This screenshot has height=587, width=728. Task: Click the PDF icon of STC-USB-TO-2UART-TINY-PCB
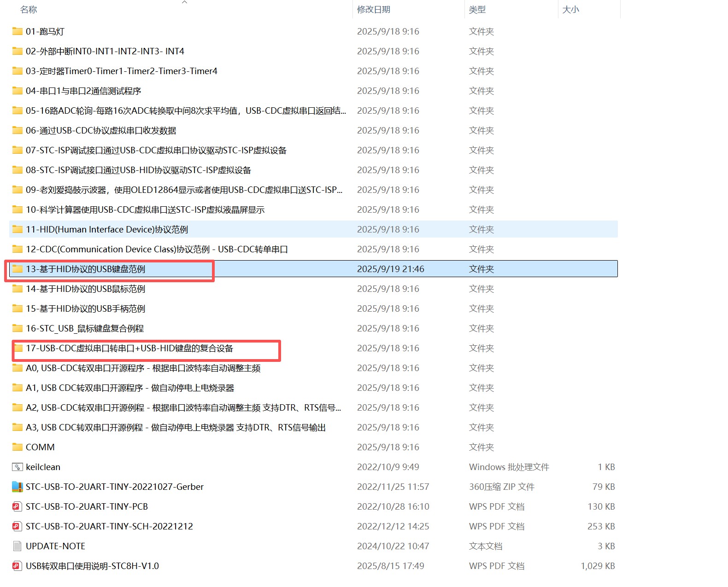click(17, 506)
